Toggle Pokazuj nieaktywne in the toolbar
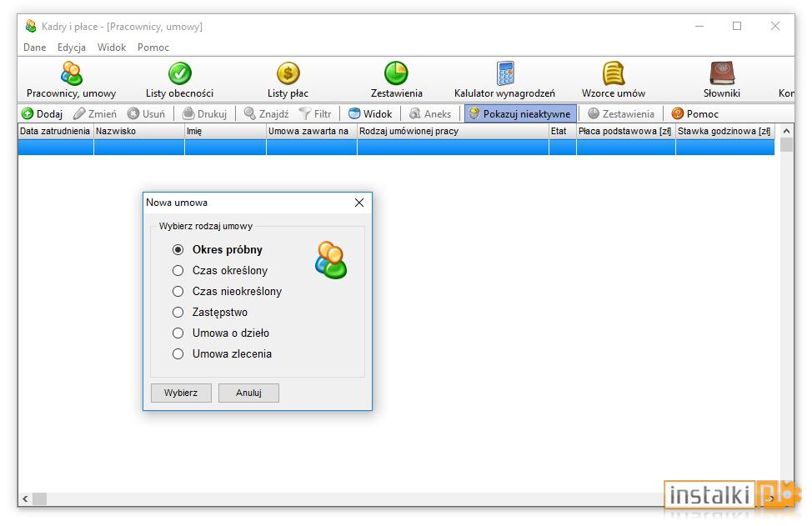 coord(520,114)
